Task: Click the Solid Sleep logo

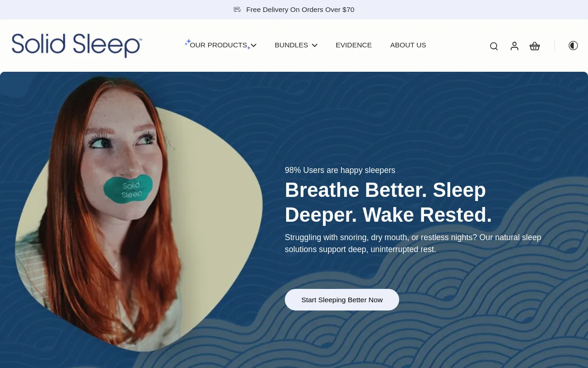Action: [77, 45]
